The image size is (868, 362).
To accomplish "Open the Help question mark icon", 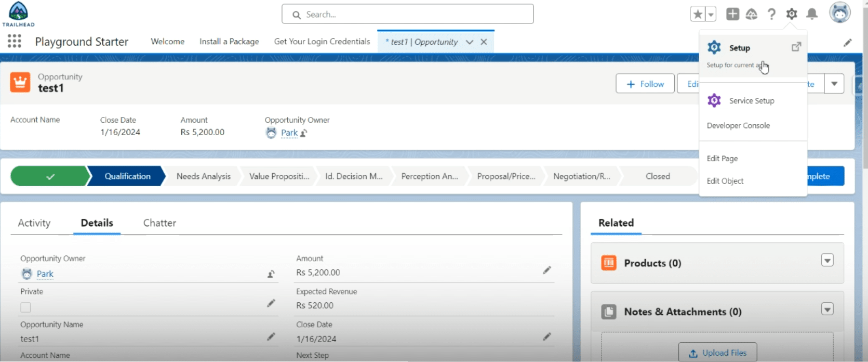I will click(771, 14).
